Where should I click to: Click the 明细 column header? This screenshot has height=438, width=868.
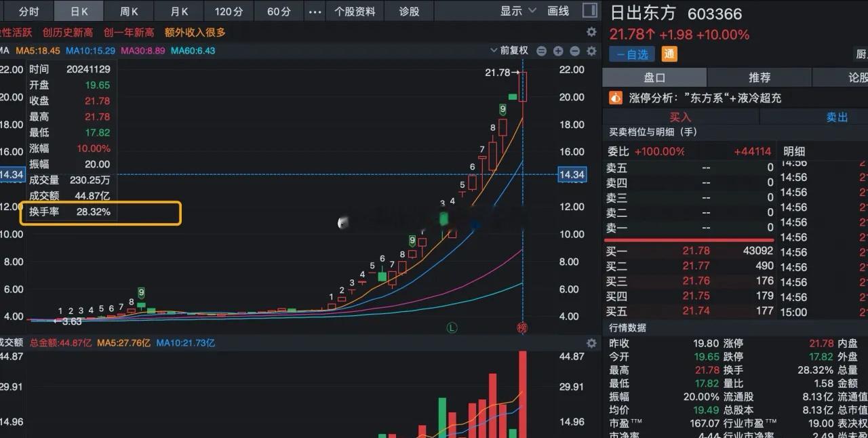coord(794,151)
